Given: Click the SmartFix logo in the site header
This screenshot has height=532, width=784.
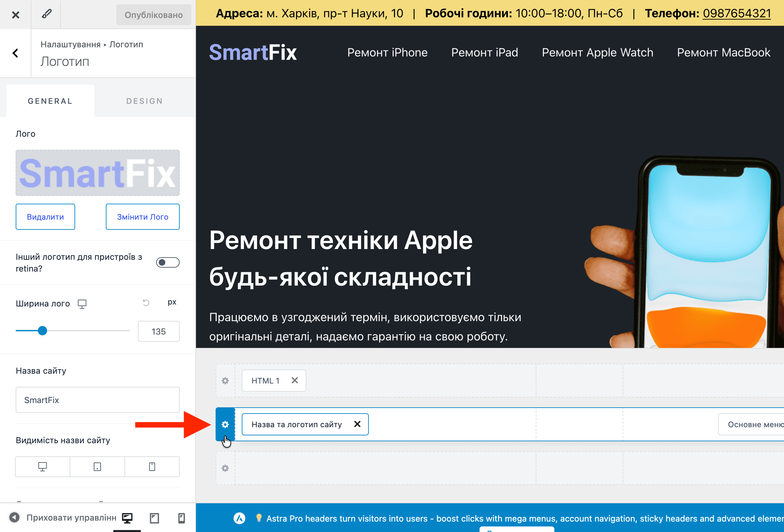Looking at the screenshot, I should tap(253, 52).
